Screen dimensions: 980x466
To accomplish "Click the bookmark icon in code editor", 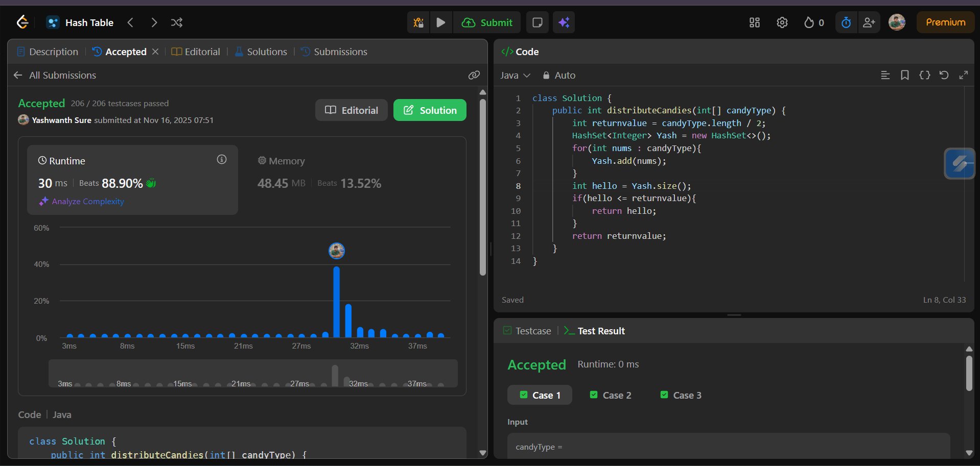I will pyautogui.click(x=904, y=75).
